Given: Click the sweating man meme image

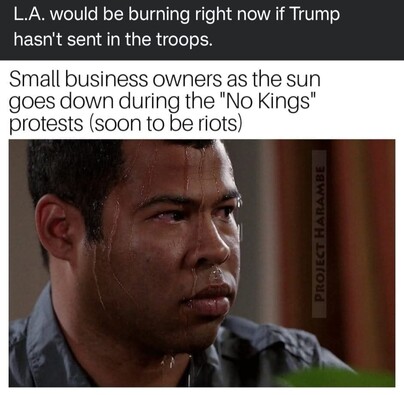Looking at the screenshot, I should tap(202, 263).
